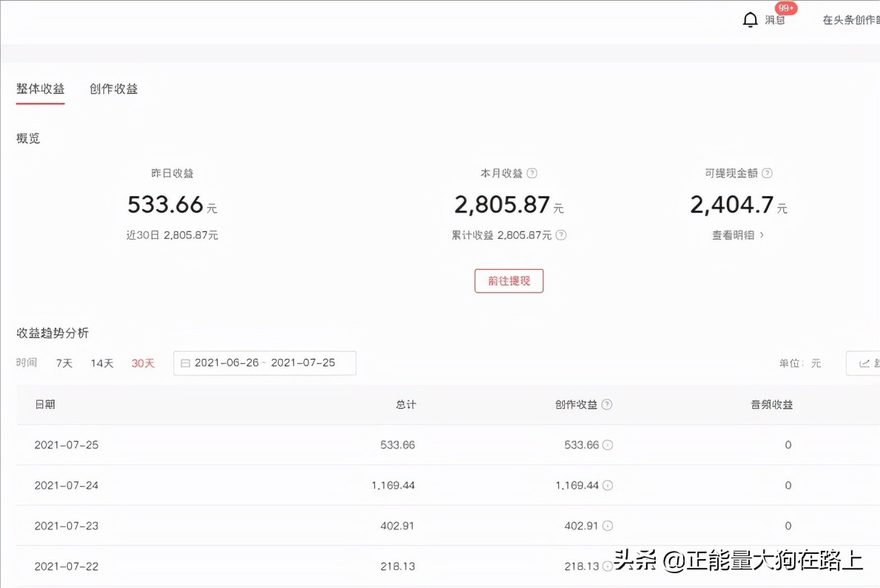The height and width of the screenshot is (588, 880).
Task: Click the info icon next to 402.91
Action: (x=609, y=526)
